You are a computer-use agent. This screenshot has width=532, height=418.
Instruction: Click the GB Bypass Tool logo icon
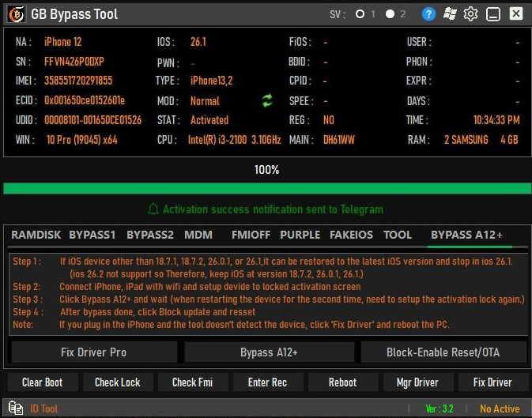(x=16, y=14)
